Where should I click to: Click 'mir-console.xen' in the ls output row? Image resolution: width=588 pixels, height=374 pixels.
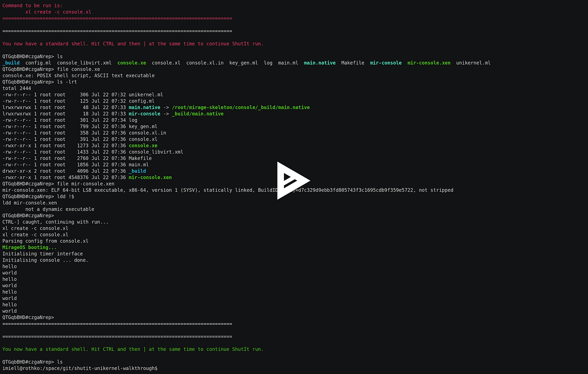click(429, 63)
